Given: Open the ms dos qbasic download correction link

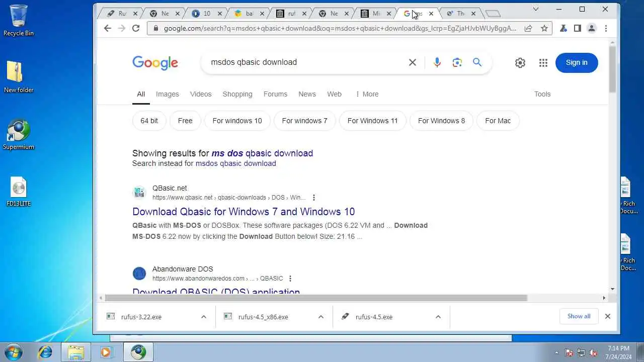Looking at the screenshot, I should point(262,153).
